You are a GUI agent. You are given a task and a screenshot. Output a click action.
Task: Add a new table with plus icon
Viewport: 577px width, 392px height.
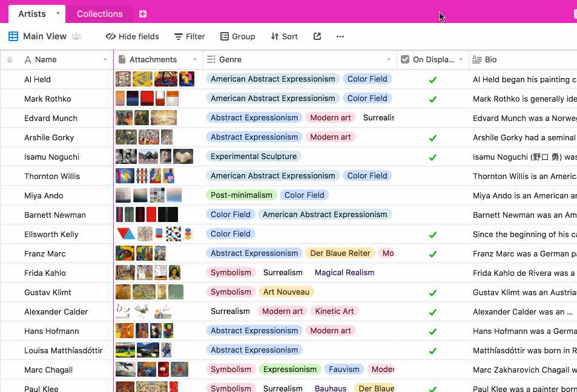[143, 14]
